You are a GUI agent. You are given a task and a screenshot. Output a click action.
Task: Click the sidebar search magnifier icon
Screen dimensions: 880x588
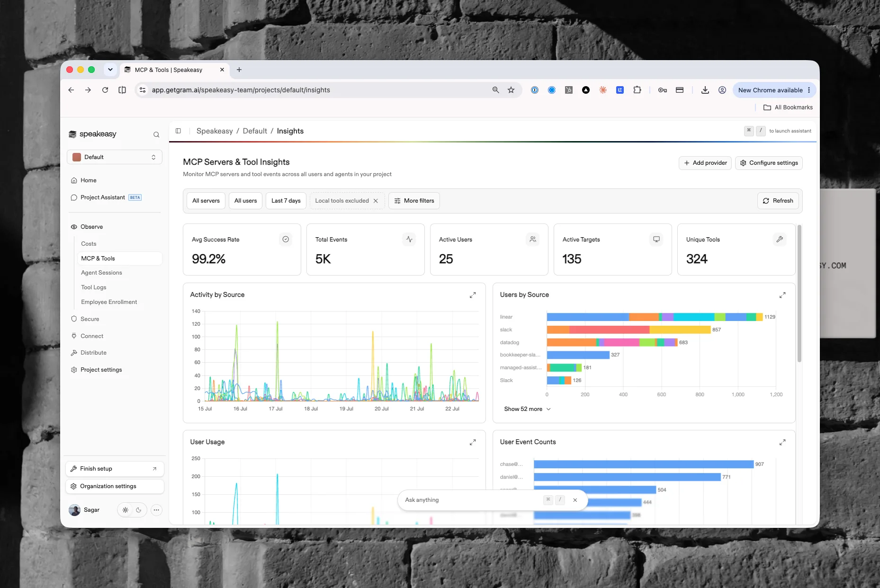coord(156,134)
